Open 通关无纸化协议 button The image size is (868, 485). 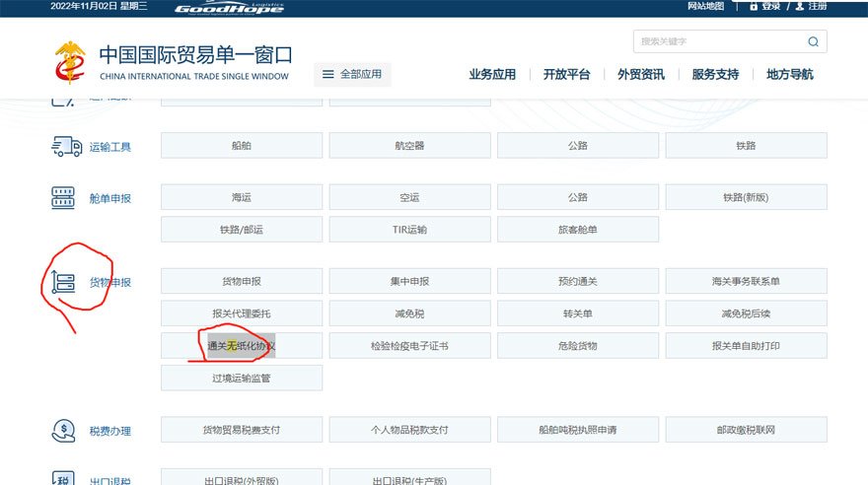tap(242, 346)
